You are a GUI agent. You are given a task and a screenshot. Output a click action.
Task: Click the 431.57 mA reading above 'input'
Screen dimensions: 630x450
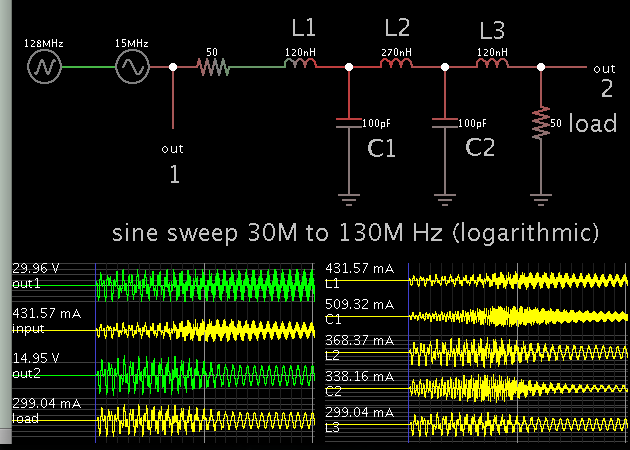47,313
